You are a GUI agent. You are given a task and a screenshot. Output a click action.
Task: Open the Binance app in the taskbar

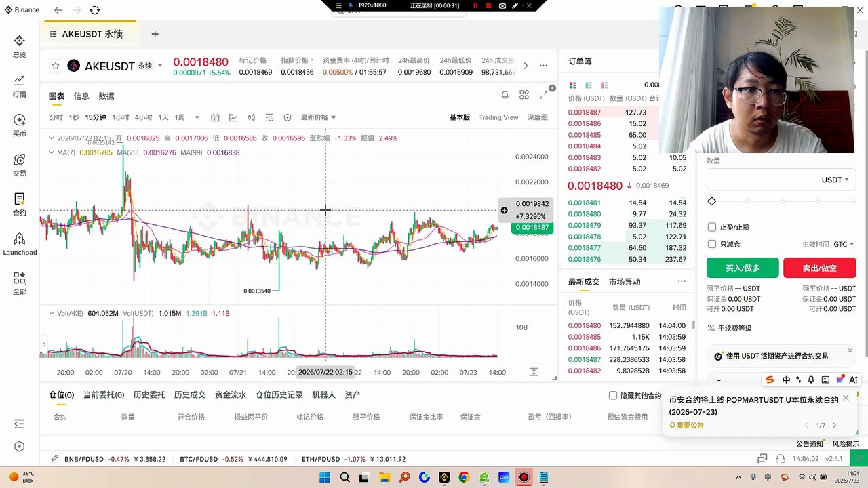(444, 477)
